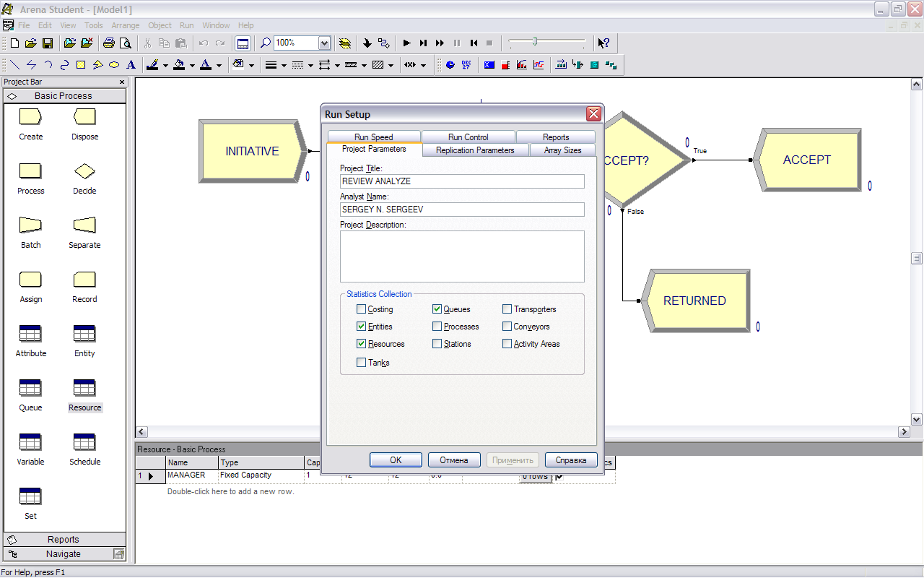Enable the Transporters statistics checkbox

click(507, 309)
